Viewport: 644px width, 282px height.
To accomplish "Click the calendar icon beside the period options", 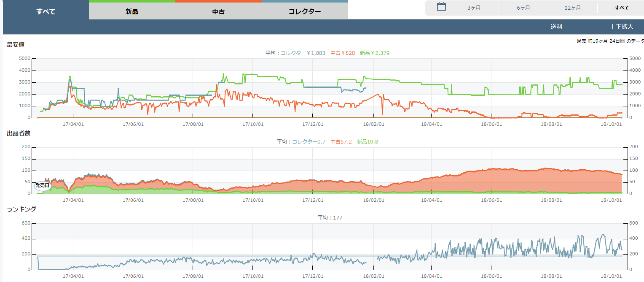I will [x=441, y=7].
